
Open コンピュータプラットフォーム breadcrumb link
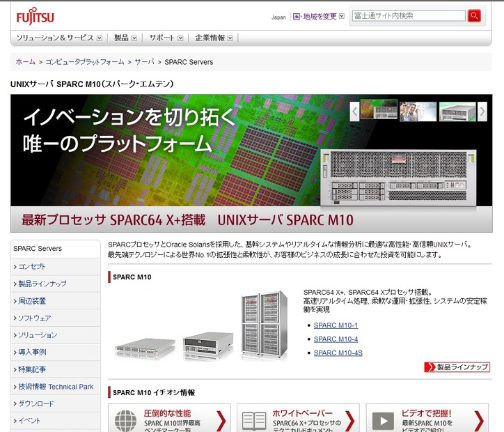pyautogui.click(x=84, y=62)
